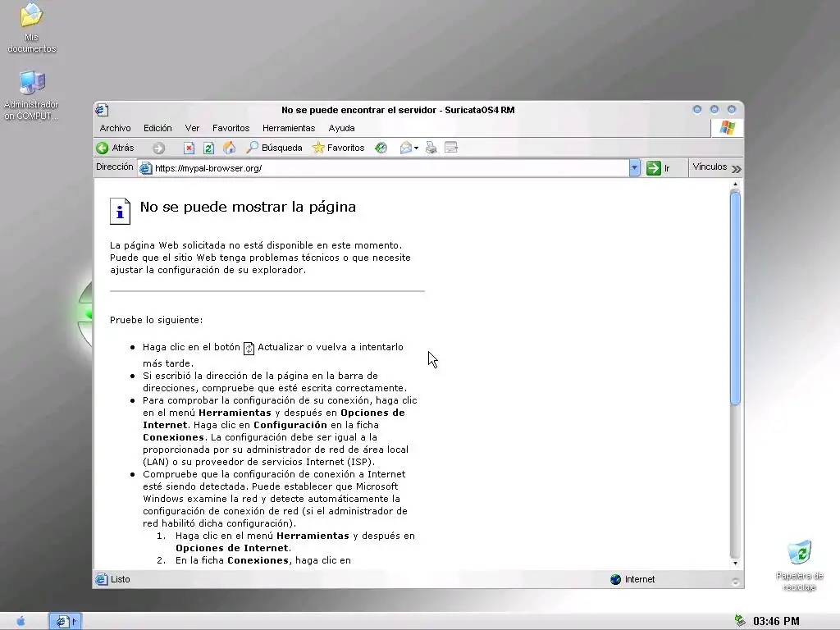Click the 'No se puede mostrar la página' heading

tap(248, 207)
